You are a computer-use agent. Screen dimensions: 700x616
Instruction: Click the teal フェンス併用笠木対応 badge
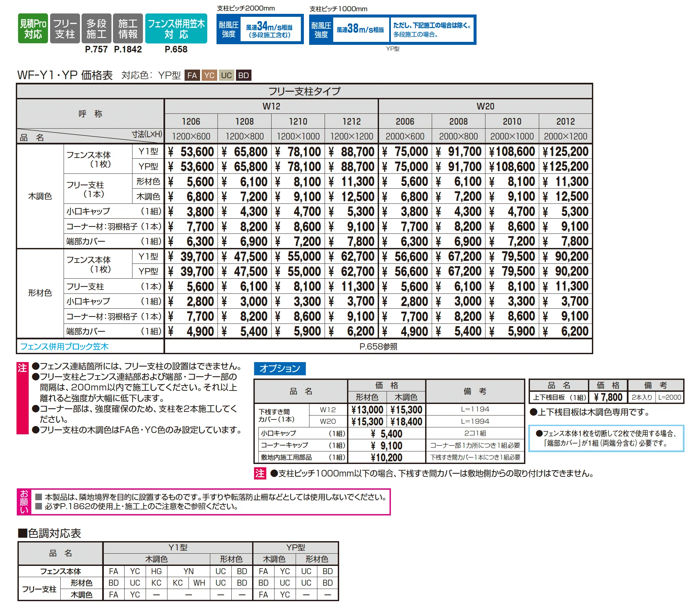(176, 28)
